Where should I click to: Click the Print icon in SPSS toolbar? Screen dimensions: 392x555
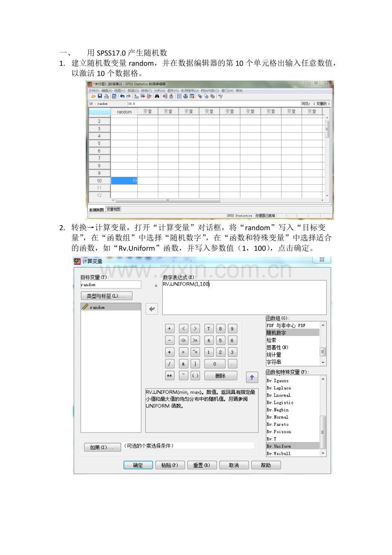click(x=106, y=96)
